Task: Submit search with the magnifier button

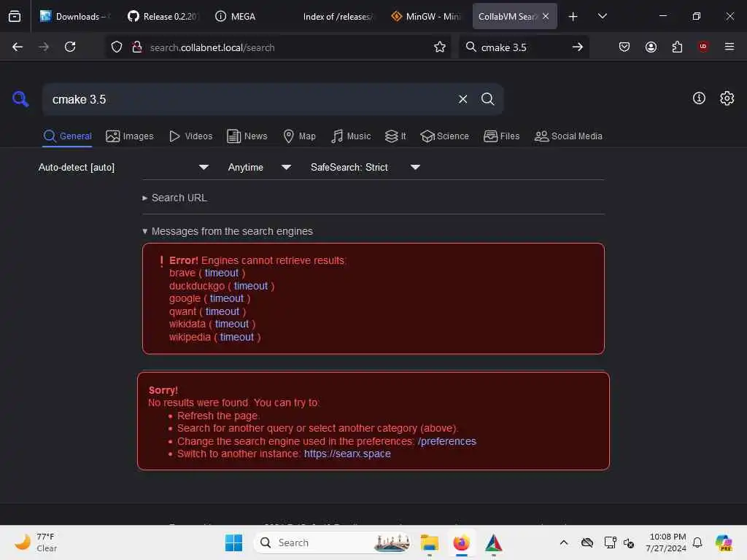Action: click(487, 99)
